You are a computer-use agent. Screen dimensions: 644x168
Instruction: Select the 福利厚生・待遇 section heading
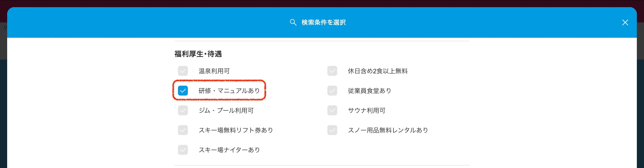198,54
